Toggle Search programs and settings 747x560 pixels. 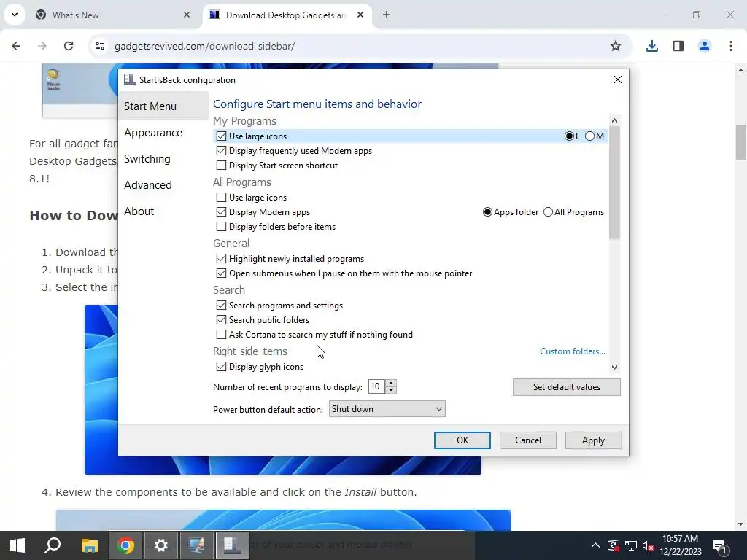[x=221, y=306]
